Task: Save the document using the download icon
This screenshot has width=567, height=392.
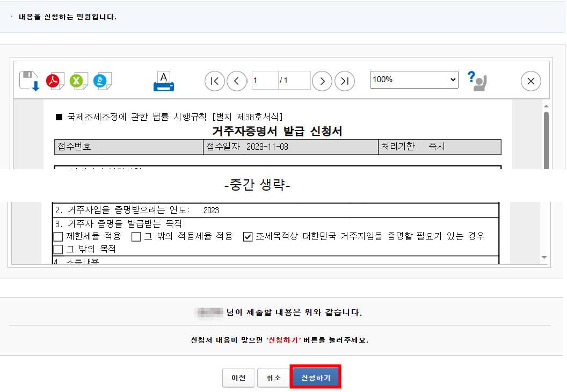Action: point(30,81)
